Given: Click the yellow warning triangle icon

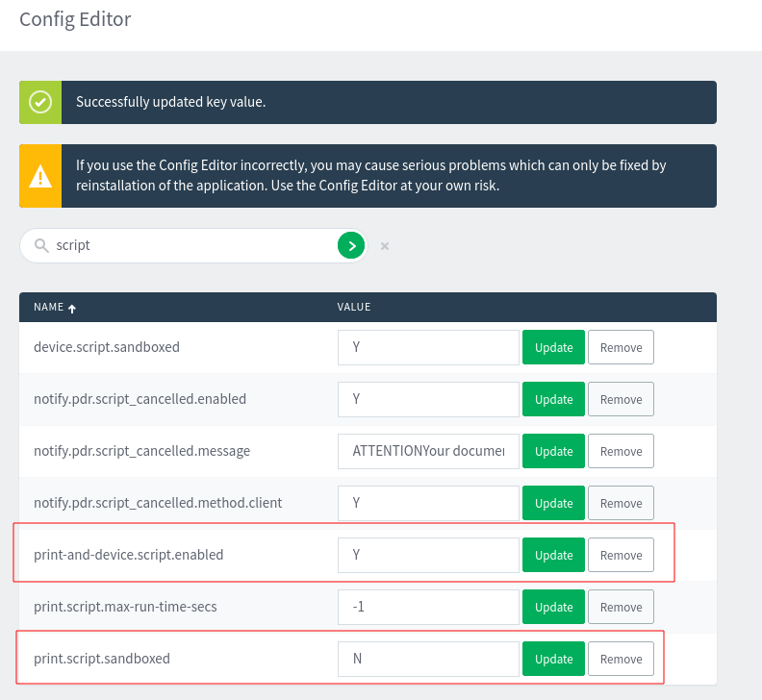Looking at the screenshot, I should point(40,176).
